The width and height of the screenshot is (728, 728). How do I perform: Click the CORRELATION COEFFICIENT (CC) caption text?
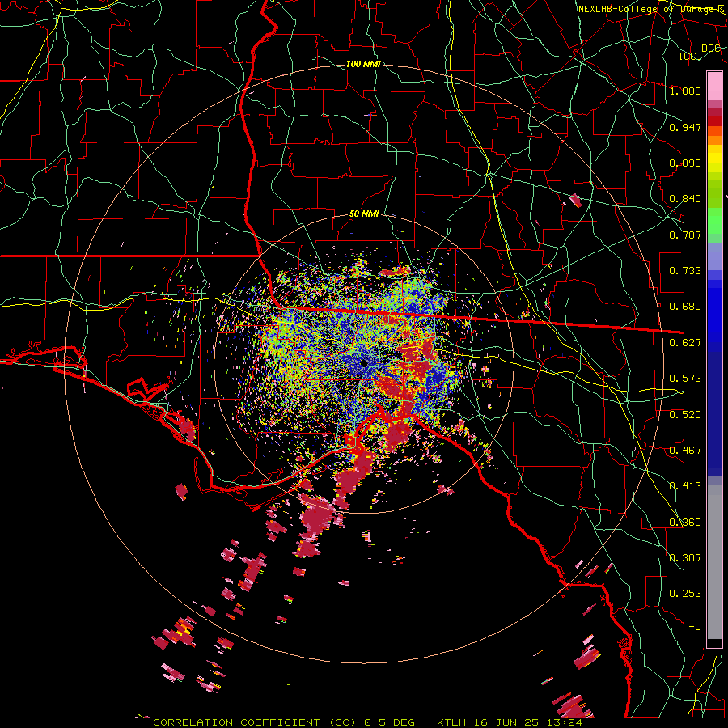(x=255, y=722)
